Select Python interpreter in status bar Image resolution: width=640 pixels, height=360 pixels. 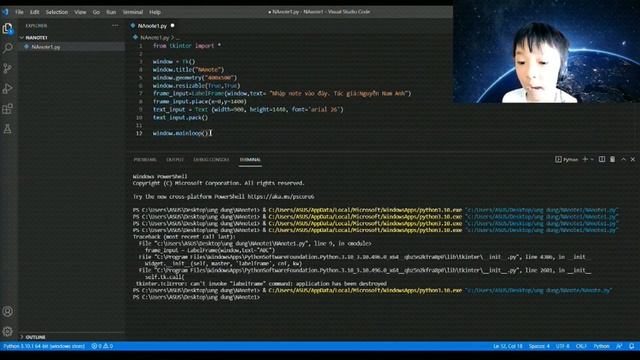click(x=44, y=346)
